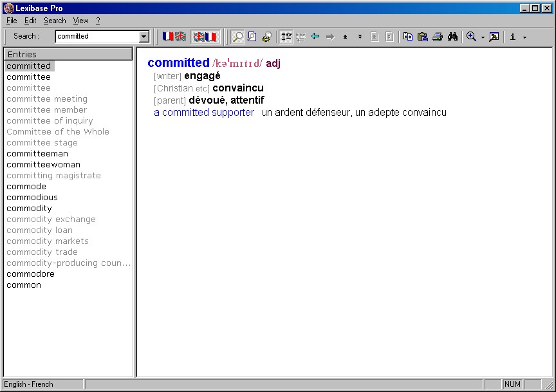The height and width of the screenshot is (392, 556).
Task: Toggle the headword search magnifier icon
Action: [237, 37]
